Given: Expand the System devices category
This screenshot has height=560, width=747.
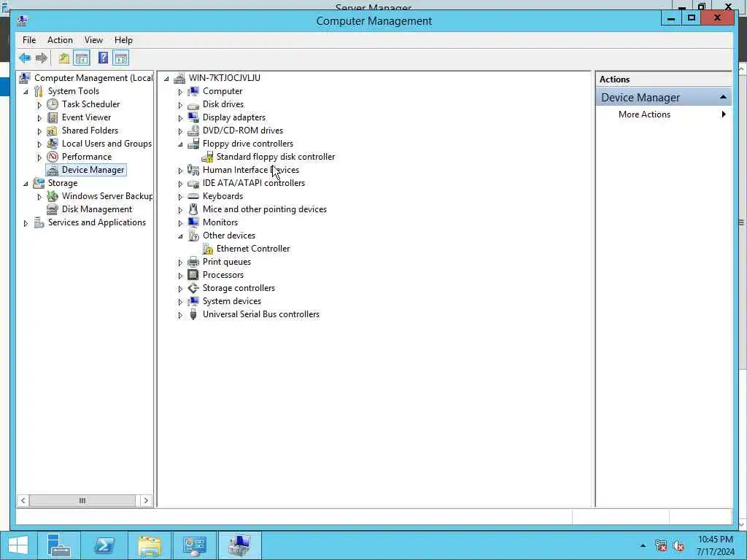Looking at the screenshot, I should coord(180,301).
